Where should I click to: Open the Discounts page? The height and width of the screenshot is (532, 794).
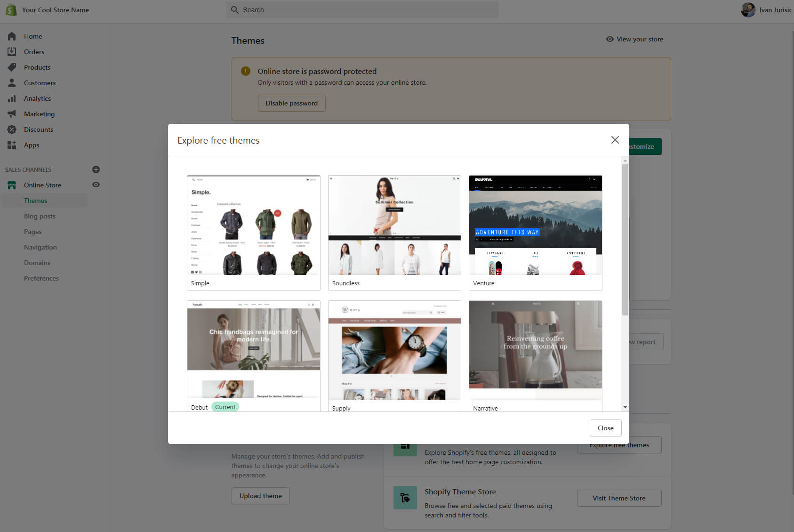click(x=38, y=129)
